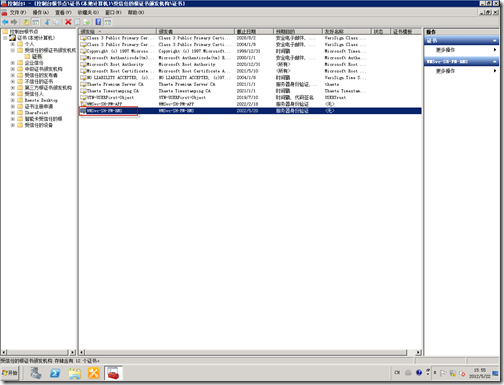Select the 证书 subfolder under the trusted root node
Viewport: 504px width, 385px height.
tap(37, 56)
